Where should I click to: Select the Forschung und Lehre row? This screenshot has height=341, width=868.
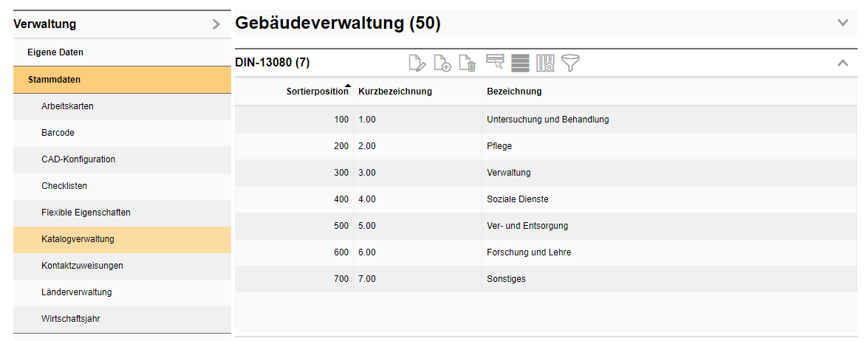tap(528, 252)
